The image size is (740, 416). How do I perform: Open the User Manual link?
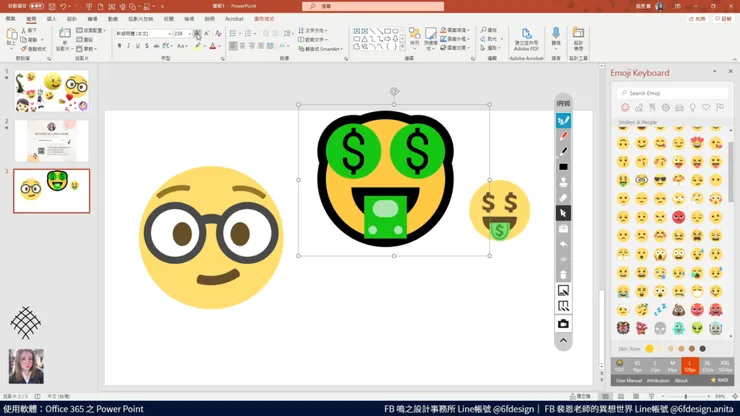pyautogui.click(x=629, y=381)
